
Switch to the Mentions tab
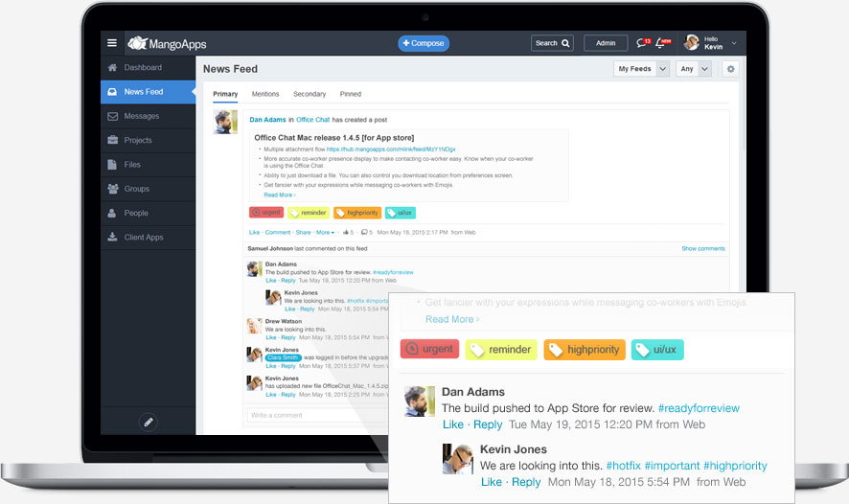265,94
